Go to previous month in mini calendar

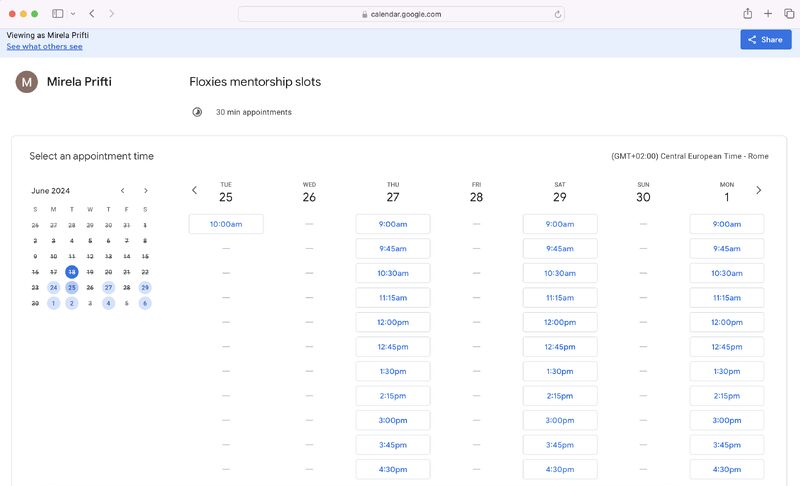(x=123, y=190)
